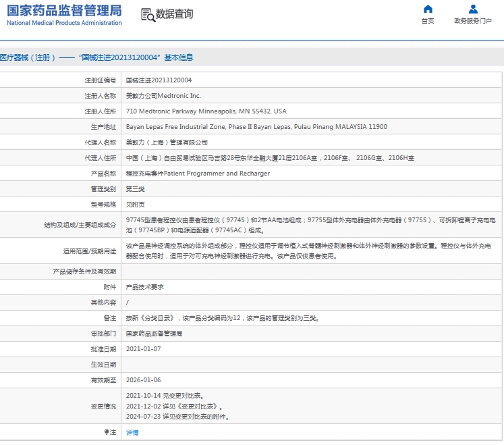Click the 美敦力（上海）管理有限公司 agent name
This screenshot has height=445, width=504.
click(167, 142)
